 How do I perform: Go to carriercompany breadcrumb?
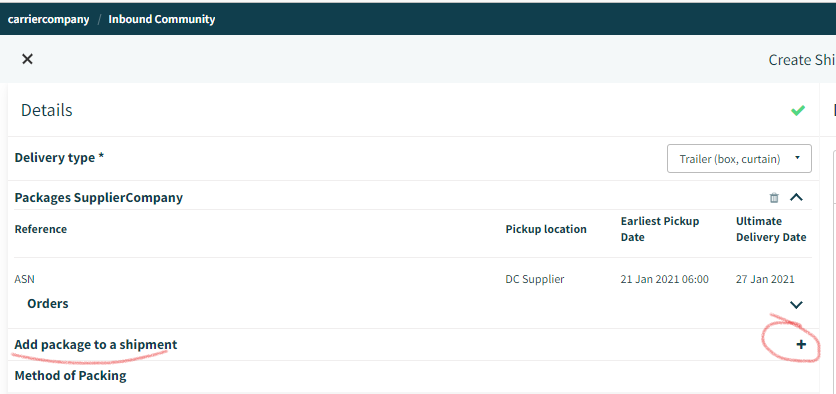coord(49,19)
